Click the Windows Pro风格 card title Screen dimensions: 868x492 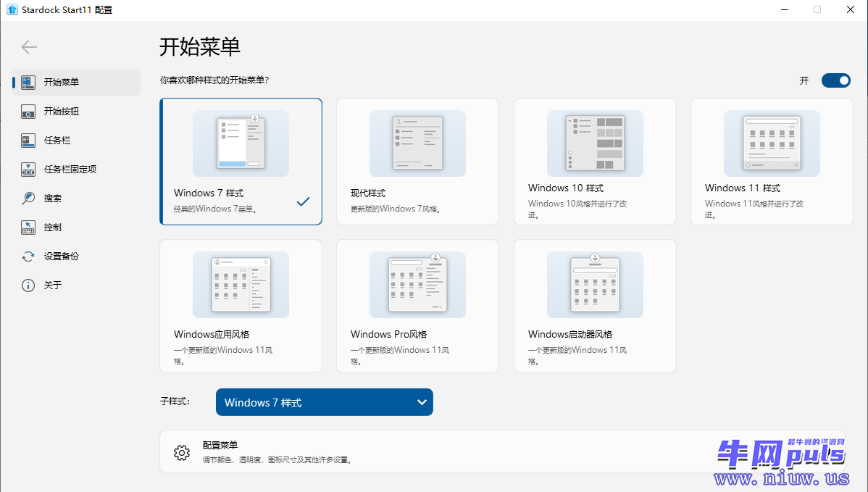[x=388, y=334]
